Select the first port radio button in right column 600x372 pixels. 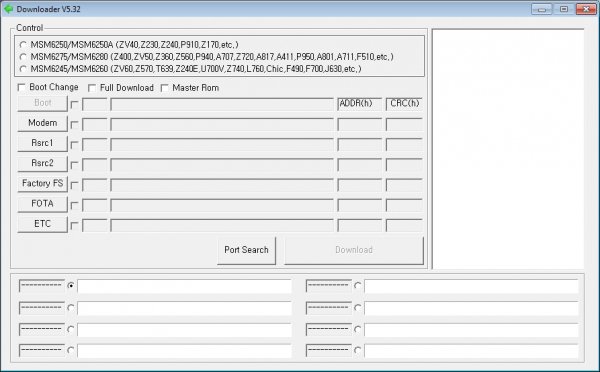coord(357,286)
